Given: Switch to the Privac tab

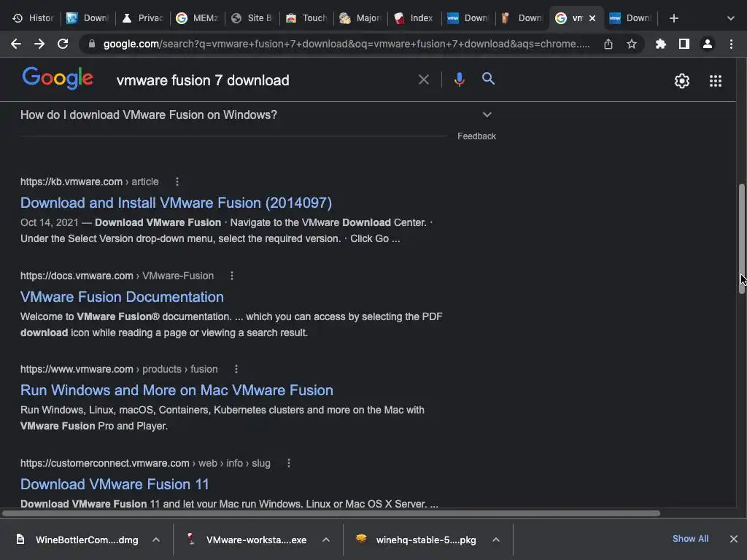Looking at the screenshot, I should click(x=143, y=18).
